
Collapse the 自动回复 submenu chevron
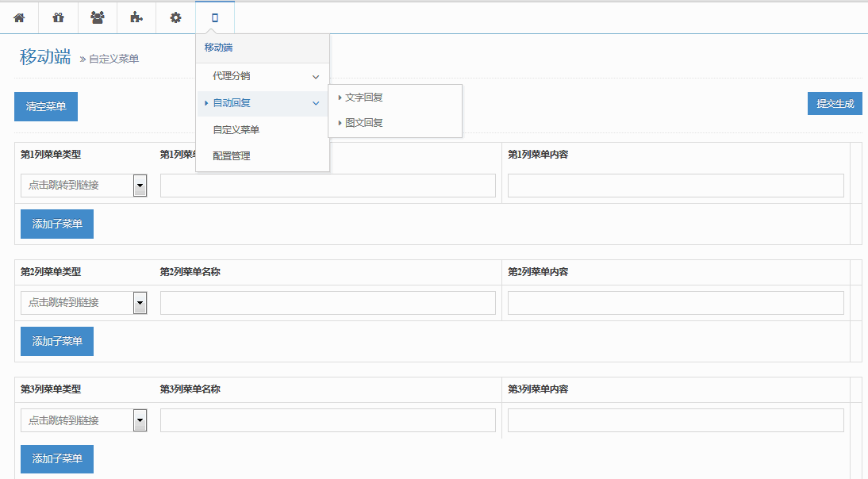pyautogui.click(x=316, y=103)
